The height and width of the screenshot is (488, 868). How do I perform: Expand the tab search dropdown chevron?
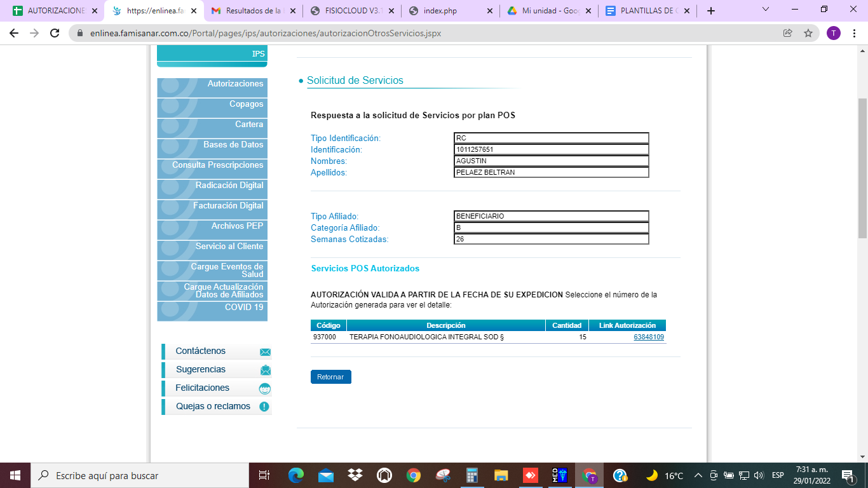point(766,10)
